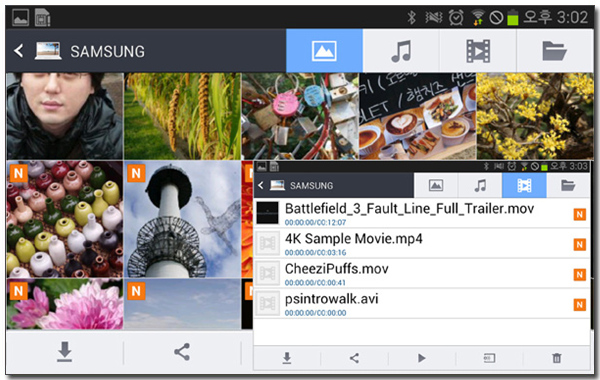Select Videos tab in inset window

[524, 185]
